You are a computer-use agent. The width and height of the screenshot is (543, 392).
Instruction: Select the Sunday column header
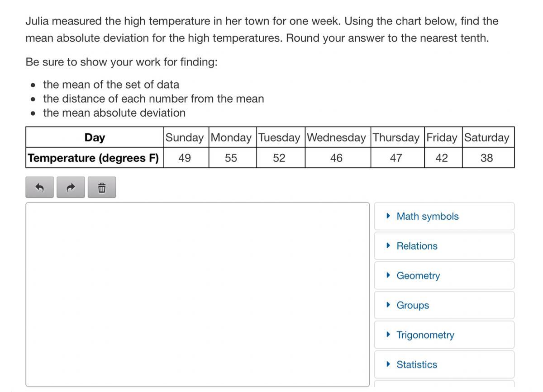pyautogui.click(x=185, y=137)
